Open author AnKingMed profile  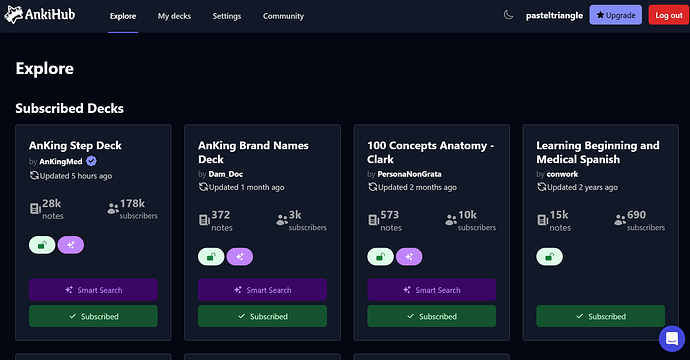(61, 162)
